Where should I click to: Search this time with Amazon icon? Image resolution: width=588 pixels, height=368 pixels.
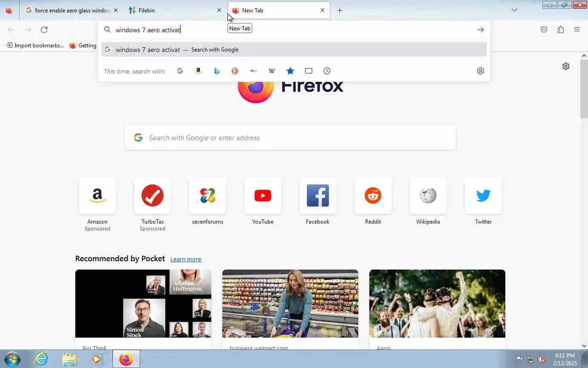click(x=198, y=71)
